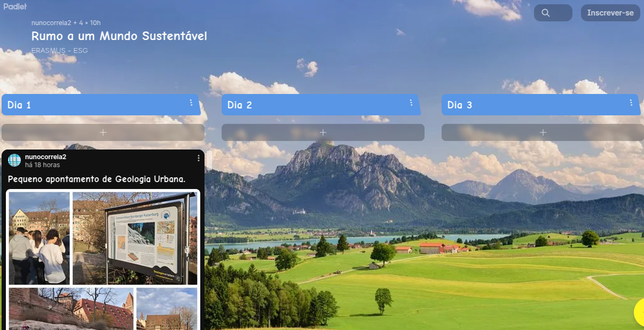Select the Dia 1 column header
Screen dimensions: 644x330
tap(101, 105)
